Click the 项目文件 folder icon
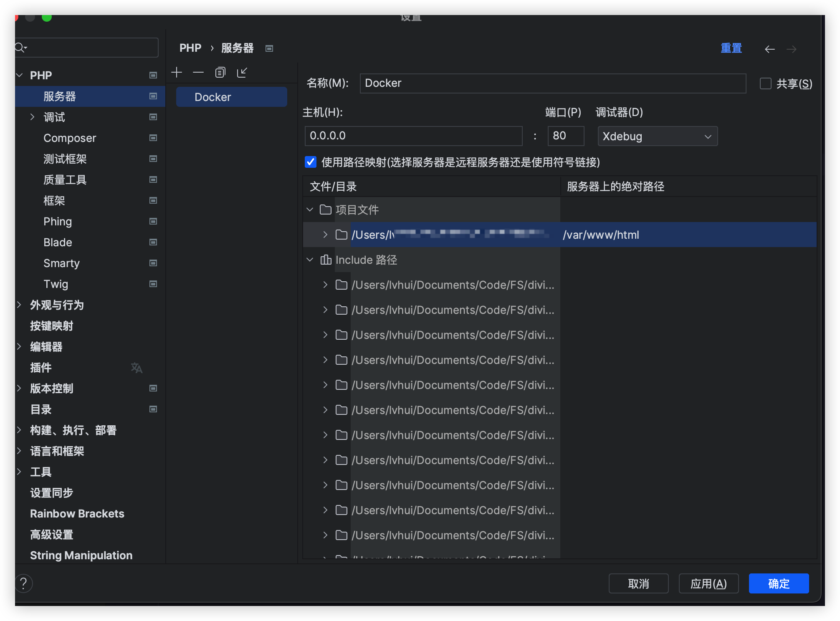 tap(326, 210)
